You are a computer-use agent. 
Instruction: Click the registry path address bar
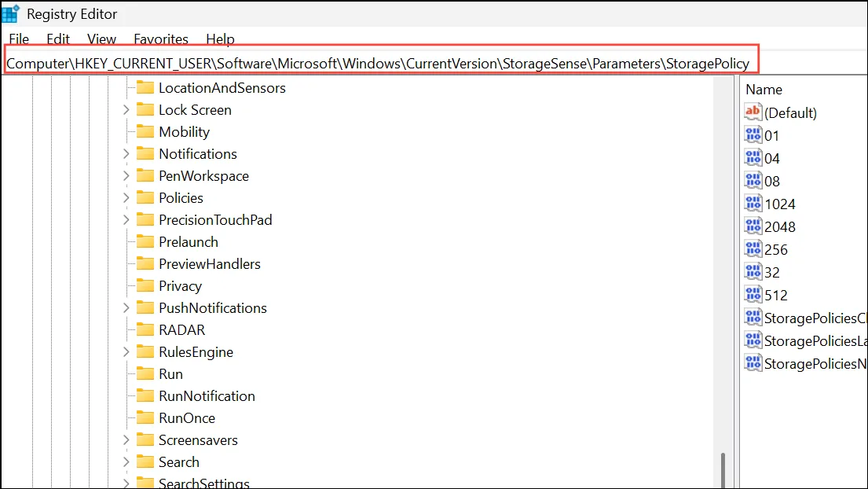[x=382, y=64]
